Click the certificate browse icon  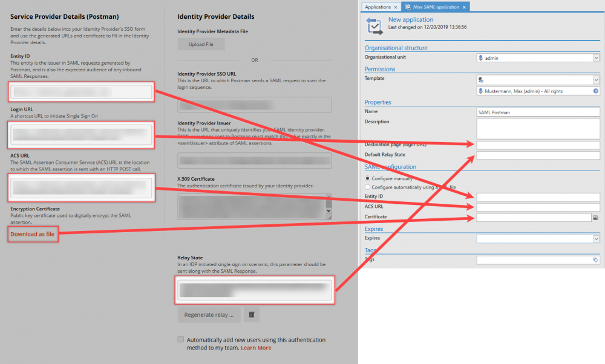[x=595, y=217]
